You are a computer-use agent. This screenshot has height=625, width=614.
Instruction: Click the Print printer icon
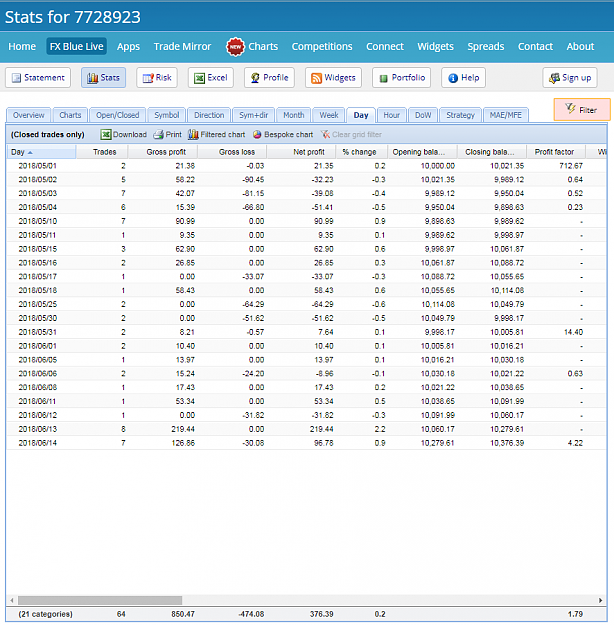pyautogui.click(x=158, y=135)
